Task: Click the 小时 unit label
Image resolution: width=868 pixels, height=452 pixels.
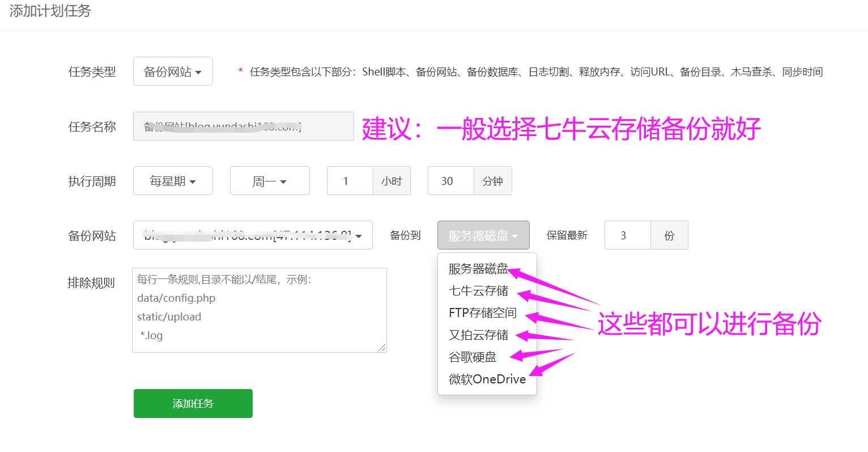Action: point(392,181)
